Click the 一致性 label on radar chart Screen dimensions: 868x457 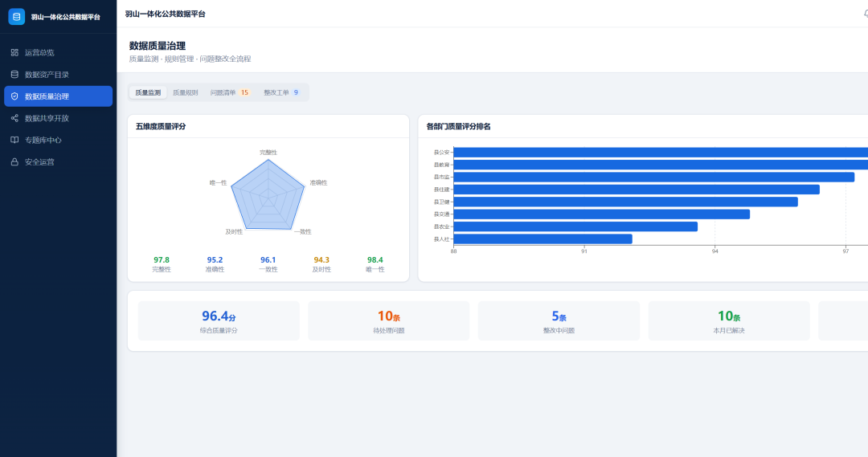pyautogui.click(x=302, y=232)
